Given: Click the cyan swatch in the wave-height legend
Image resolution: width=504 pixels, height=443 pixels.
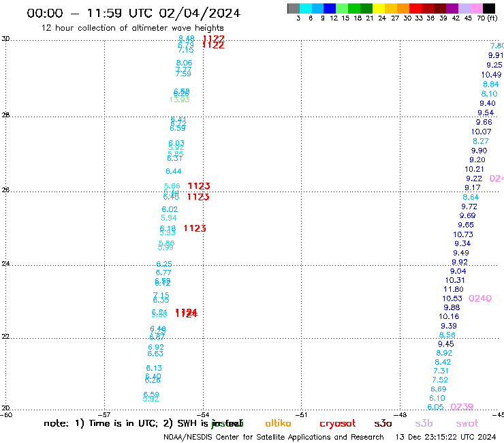Looking at the screenshot, I should click(306, 8).
